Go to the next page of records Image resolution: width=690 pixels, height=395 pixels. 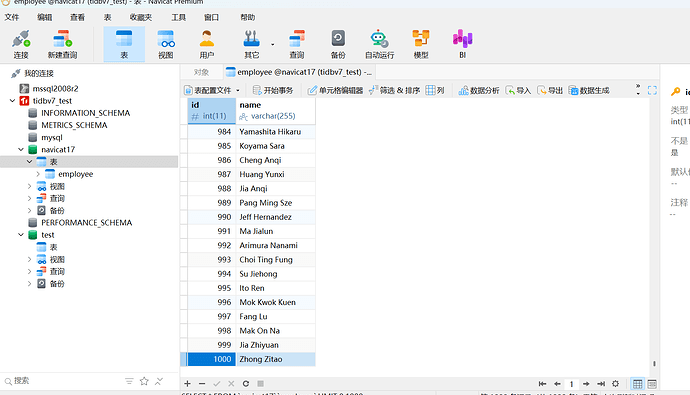coord(586,384)
